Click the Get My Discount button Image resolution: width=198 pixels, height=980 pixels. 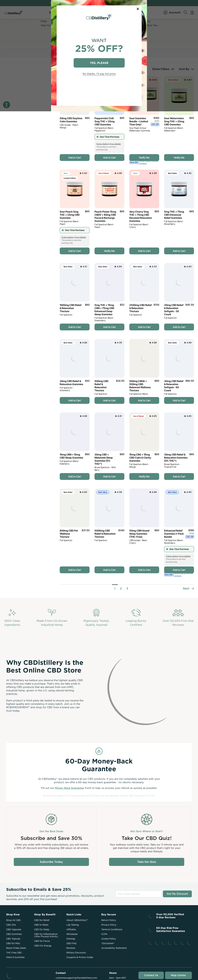177,894
